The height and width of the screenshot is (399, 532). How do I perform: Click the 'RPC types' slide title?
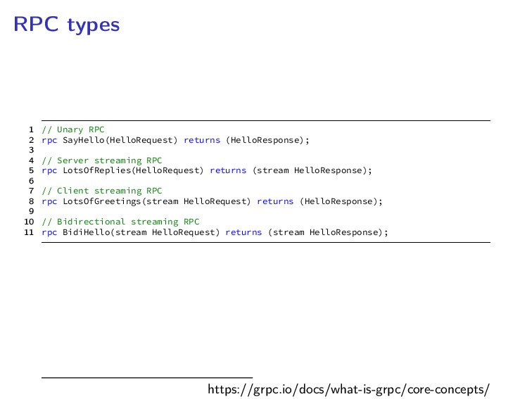(66, 25)
